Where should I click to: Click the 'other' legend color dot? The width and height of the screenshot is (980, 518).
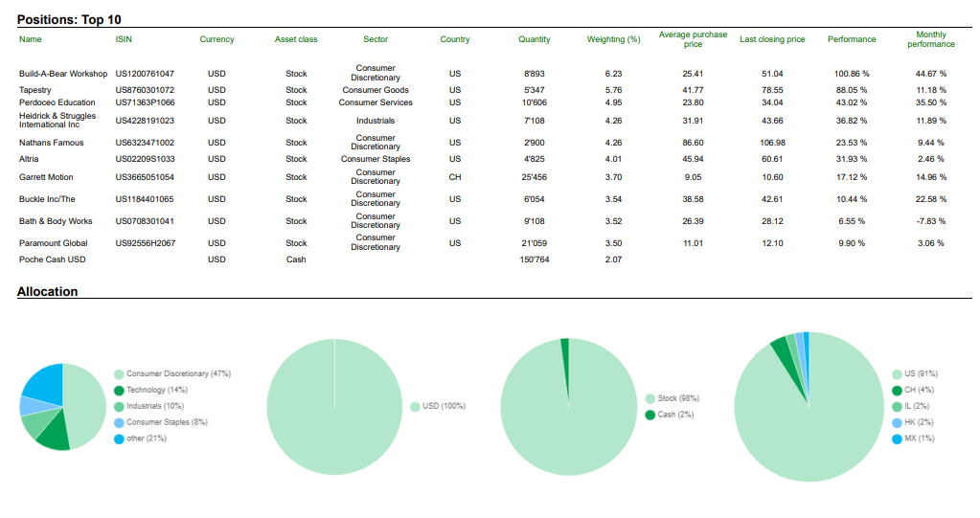(119, 439)
